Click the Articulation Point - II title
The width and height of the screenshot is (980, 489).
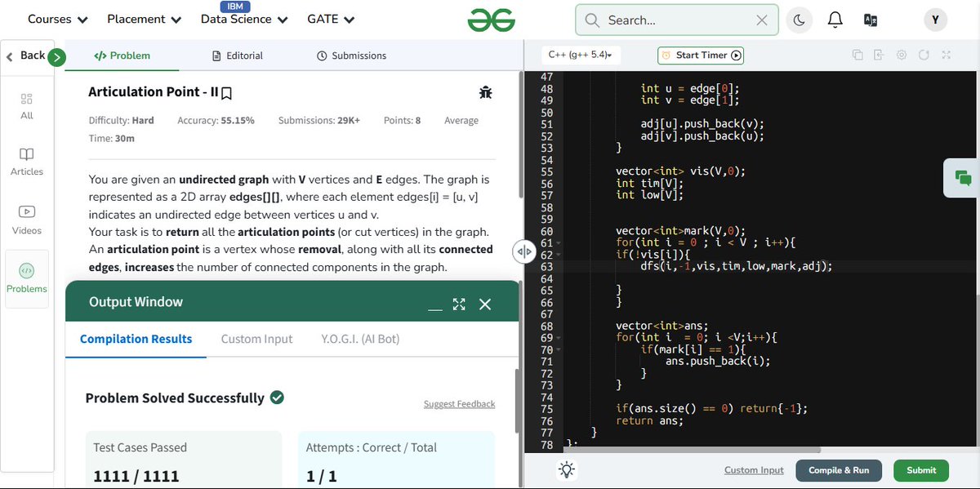[x=153, y=93]
